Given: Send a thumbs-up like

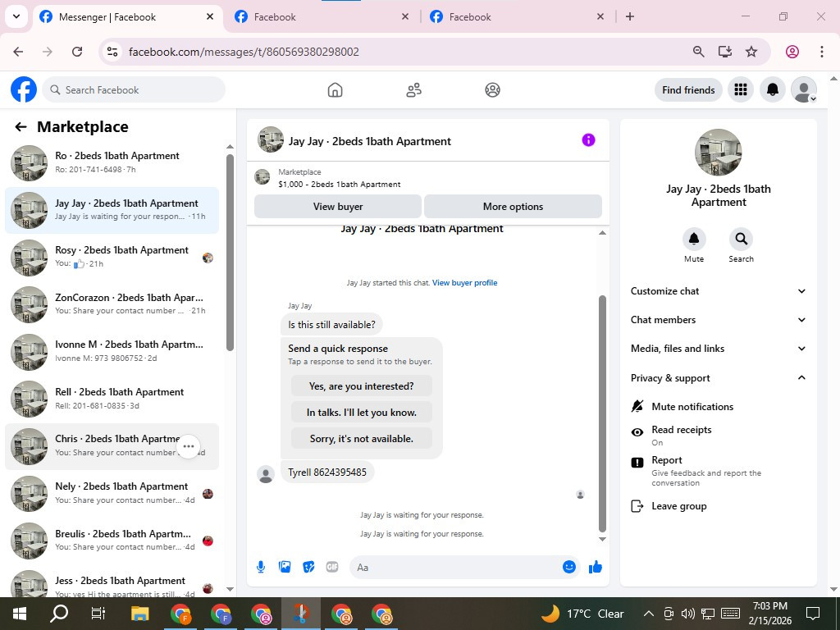Looking at the screenshot, I should click(596, 567).
